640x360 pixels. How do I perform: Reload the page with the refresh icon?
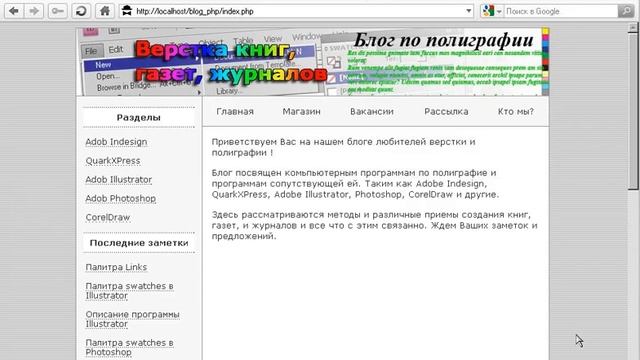(81, 11)
